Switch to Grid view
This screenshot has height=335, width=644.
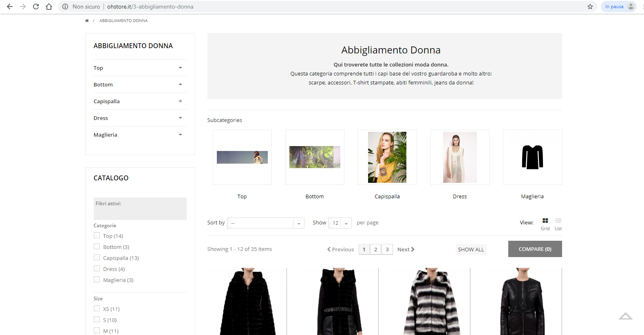point(545,224)
